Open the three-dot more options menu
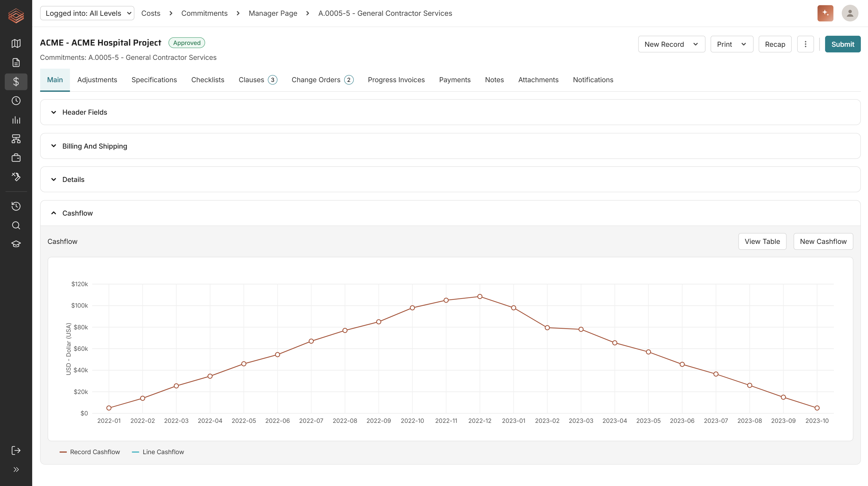This screenshot has width=868, height=486. point(805,44)
